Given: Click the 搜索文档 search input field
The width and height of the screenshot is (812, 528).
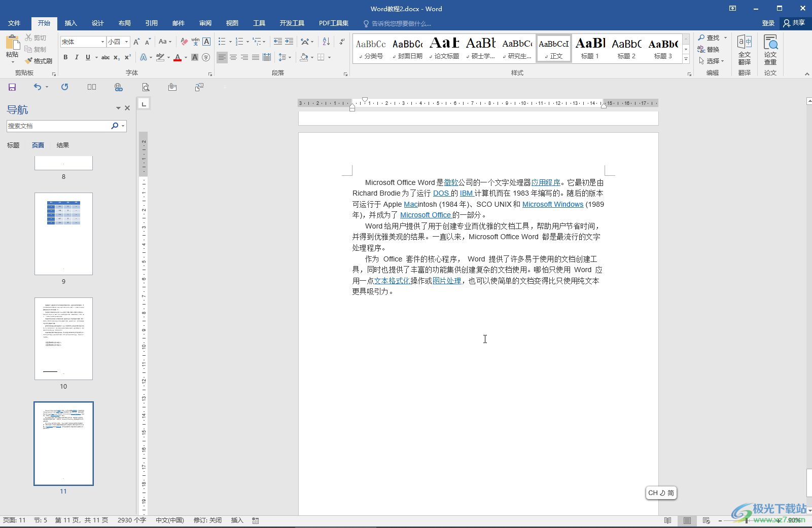Looking at the screenshot, I should tap(59, 126).
